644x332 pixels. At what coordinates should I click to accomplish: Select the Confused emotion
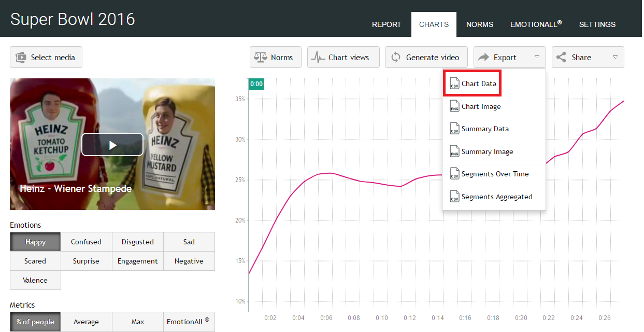[x=86, y=242]
